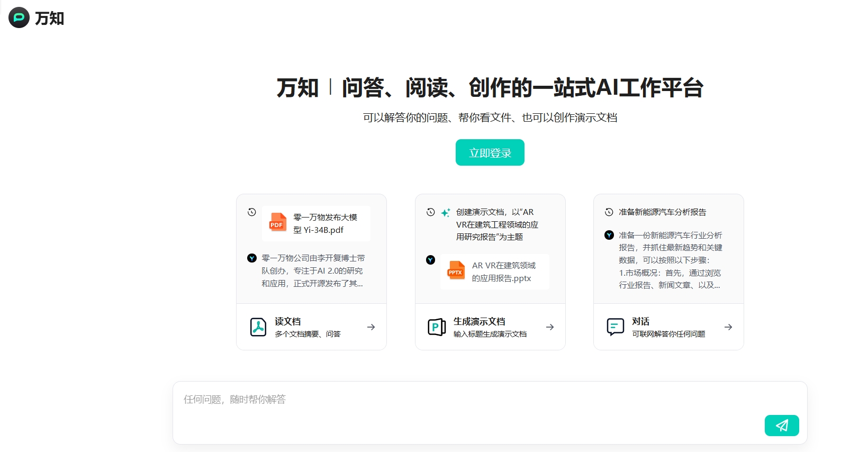Image resolution: width=868 pixels, height=452 pixels.
Task: Click the 准备一份新能源汽车行业分析报告 reply text
Action: coord(671,260)
